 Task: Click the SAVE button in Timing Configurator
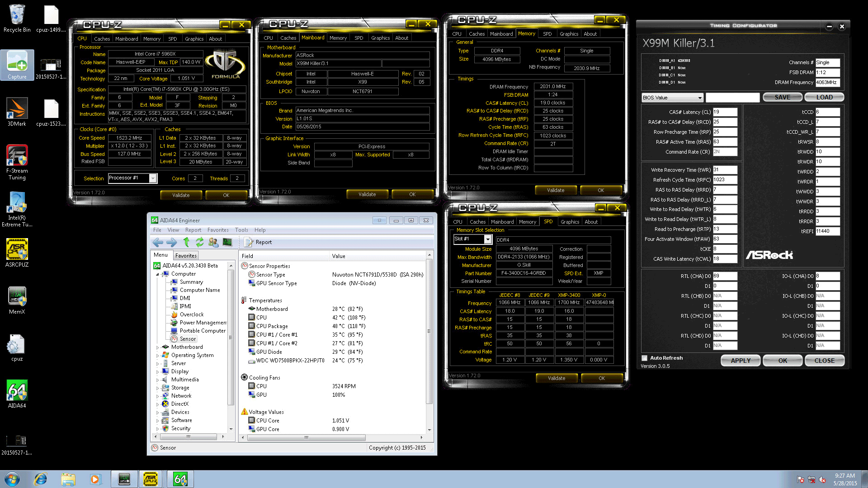(x=782, y=97)
